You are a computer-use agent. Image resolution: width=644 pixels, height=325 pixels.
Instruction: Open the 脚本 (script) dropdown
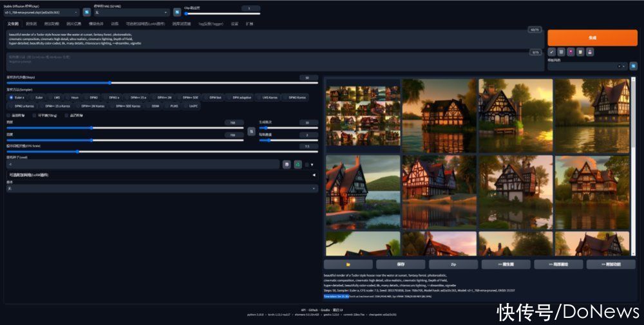pyautogui.click(x=162, y=189)
